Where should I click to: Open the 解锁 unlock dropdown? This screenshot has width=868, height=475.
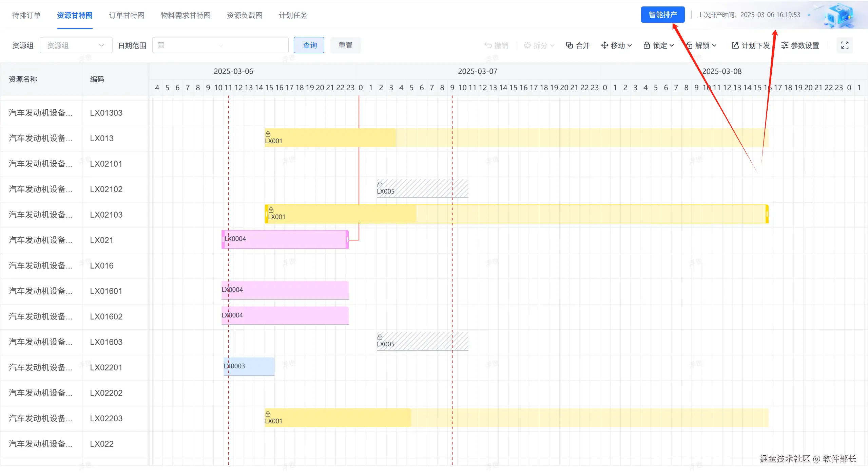pyautogui.click(x=701, y=45)
